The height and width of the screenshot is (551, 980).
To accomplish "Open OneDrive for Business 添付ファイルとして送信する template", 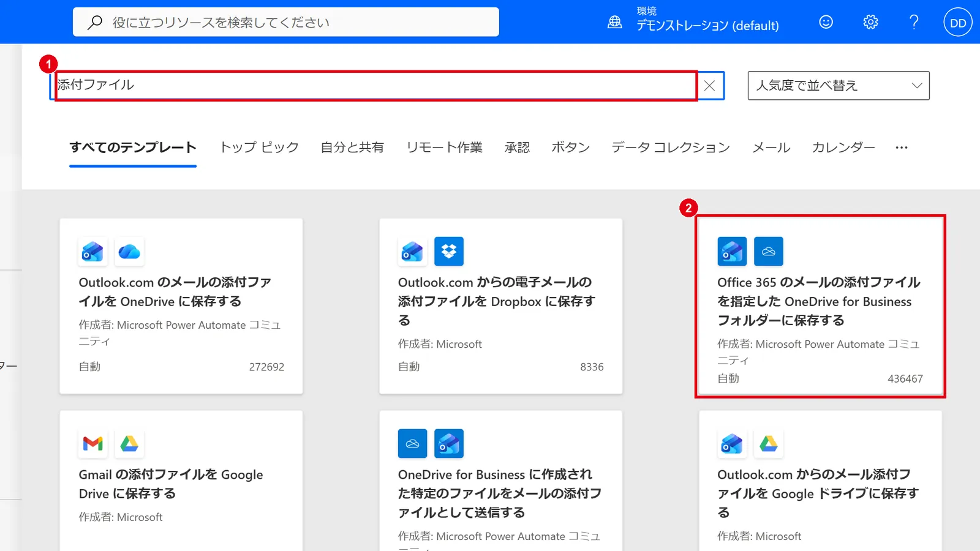I will tap(500, 493).
